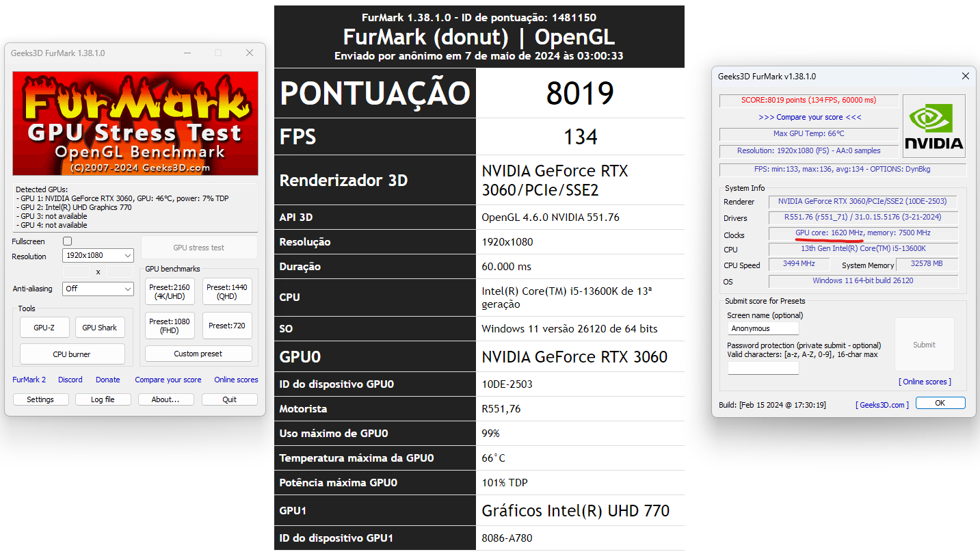
Task: Close the FurMark score dialog
Action: pyautogui.click(x=966, y=76)
